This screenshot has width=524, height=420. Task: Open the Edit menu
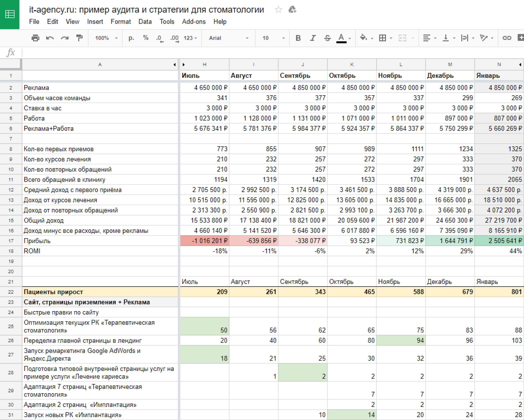point(52,22)
